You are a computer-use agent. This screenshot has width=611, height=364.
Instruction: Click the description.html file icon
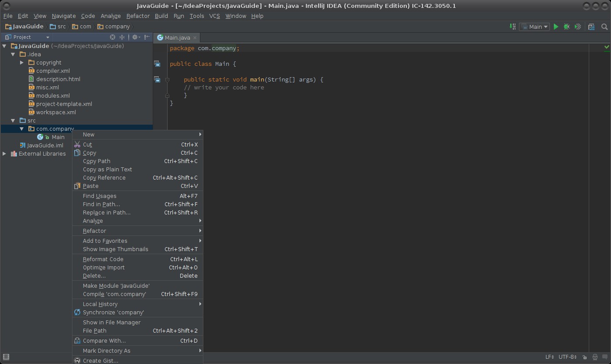point(31,79)
